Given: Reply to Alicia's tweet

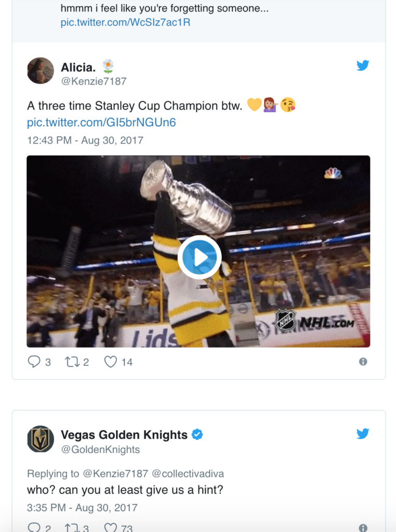Looking at the screenshot, I should tap(34, 362).
